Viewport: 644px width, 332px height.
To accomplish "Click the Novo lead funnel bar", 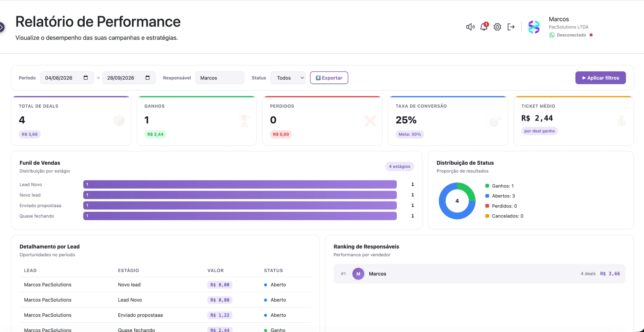I will (240, 195).
